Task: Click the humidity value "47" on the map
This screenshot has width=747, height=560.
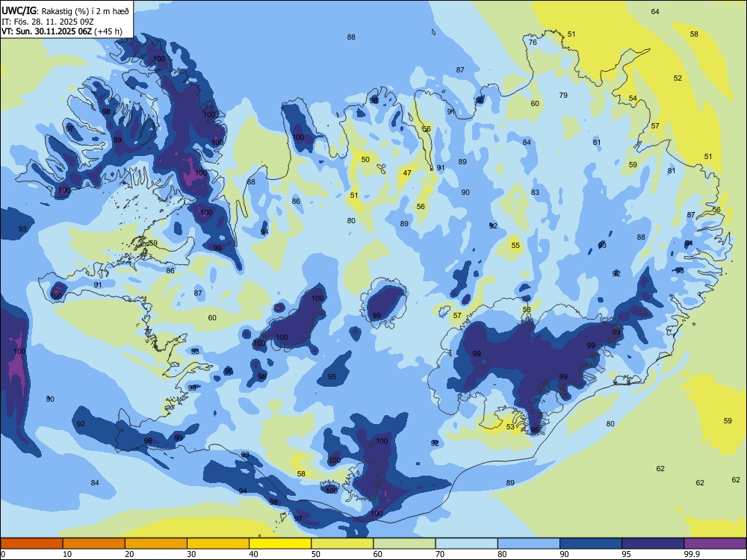Action: pos(407,173)
